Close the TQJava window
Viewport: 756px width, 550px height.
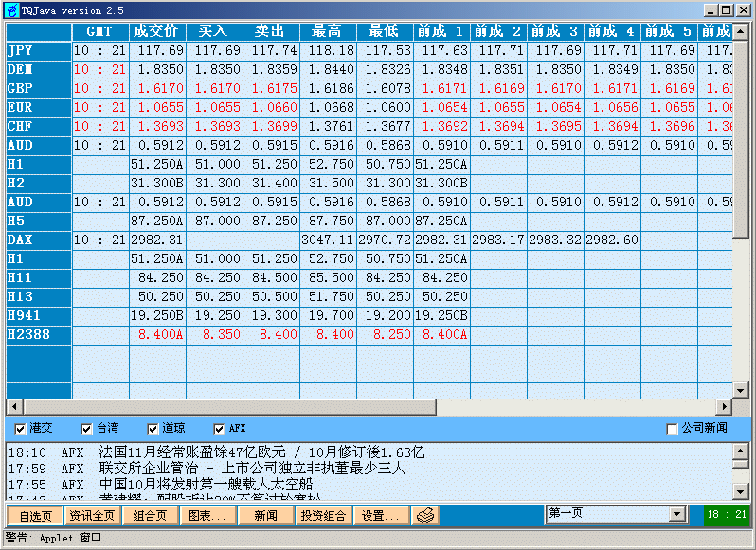(x=743, y=10)
